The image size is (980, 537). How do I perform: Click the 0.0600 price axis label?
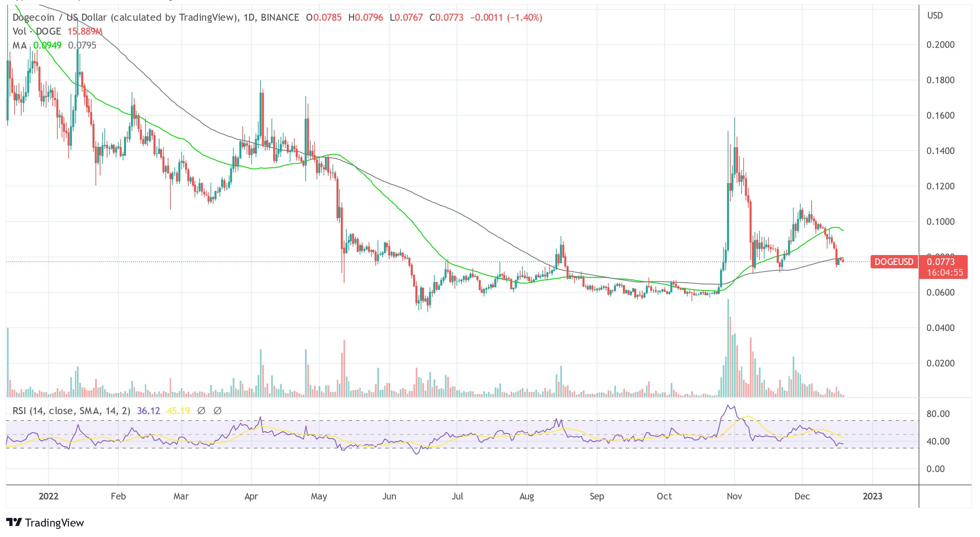(x=941, y=293)
